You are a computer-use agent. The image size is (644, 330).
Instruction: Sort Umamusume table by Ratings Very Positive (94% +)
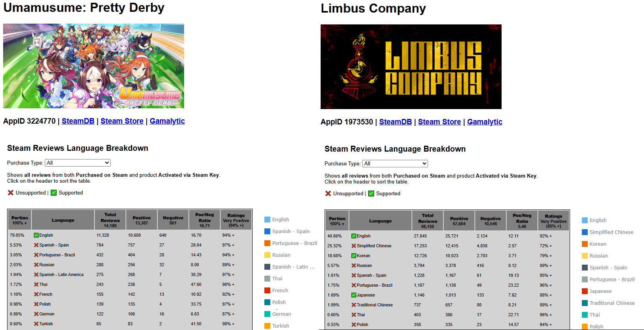(236, 220)
